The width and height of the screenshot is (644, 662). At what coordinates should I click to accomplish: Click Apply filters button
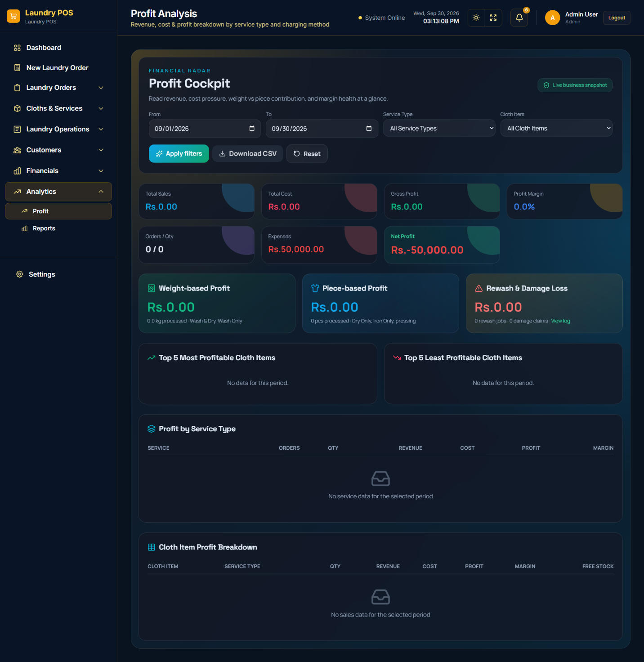click(x=179, y=154)
